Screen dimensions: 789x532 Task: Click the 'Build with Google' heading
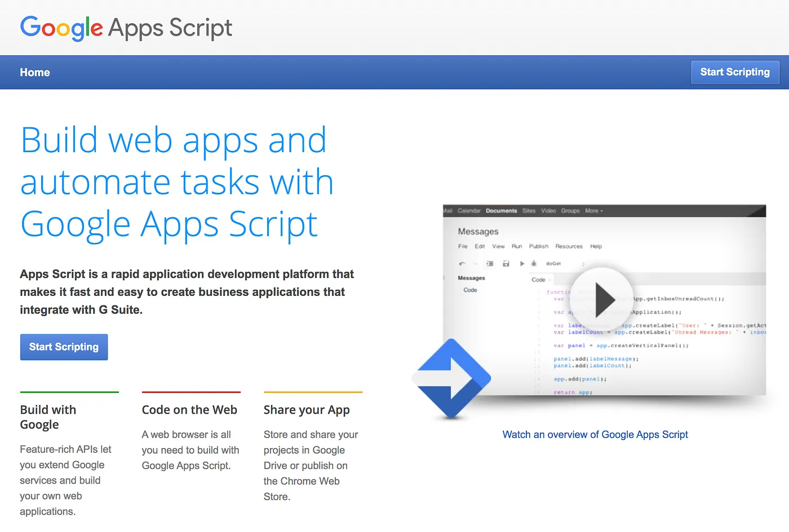tap(48, 417)
